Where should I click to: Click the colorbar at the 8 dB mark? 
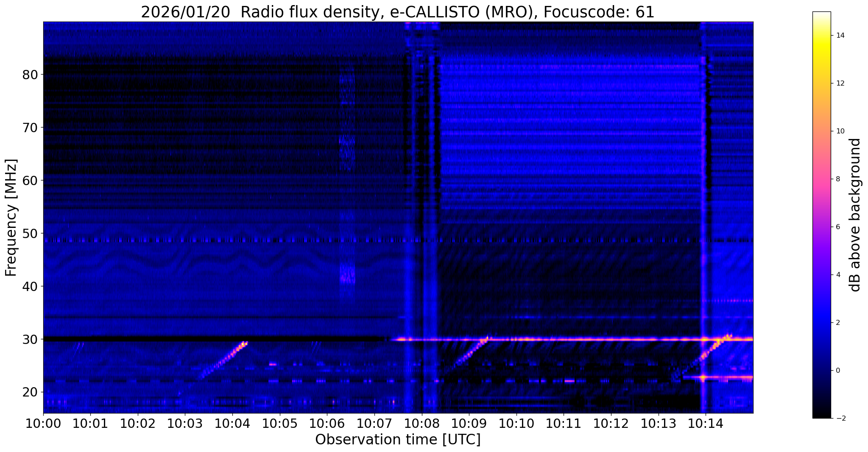click(821, 179)
